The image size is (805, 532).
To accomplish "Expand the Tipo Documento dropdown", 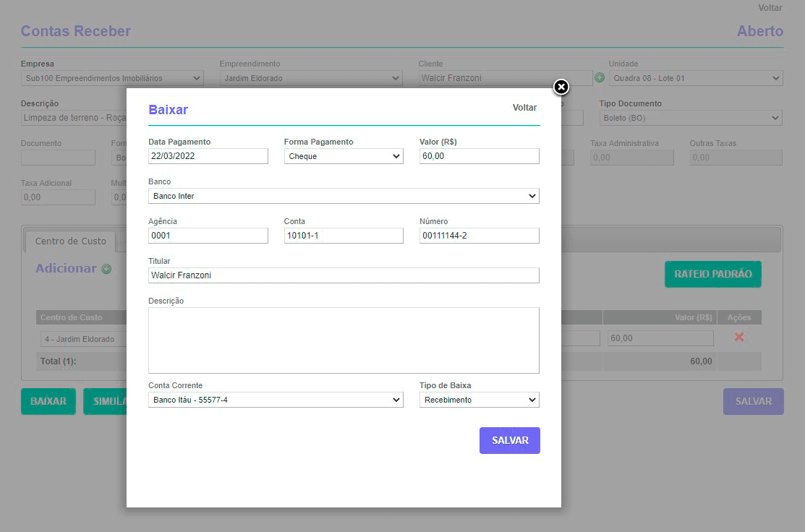I will [690, 118].
